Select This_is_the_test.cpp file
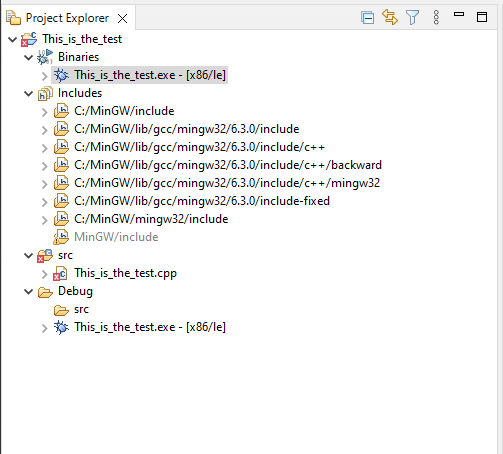The height and width of the screenshot is (454, 503). click(125, 273)
